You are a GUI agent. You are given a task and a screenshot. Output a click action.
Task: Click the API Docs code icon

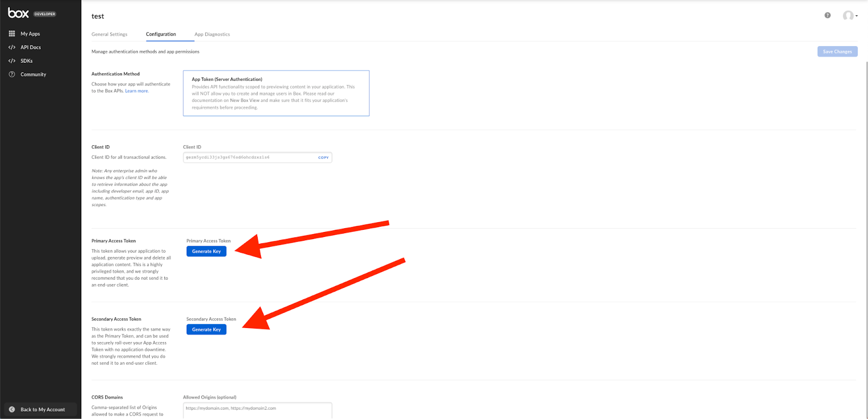point(12,47)
